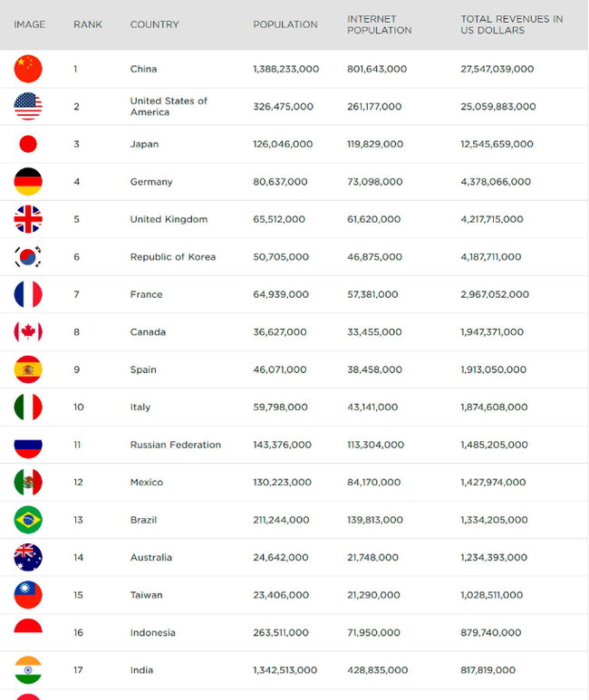The image size is (589, 700).
Task: Click the China flag icon
Action: click(x=28, y=69)
